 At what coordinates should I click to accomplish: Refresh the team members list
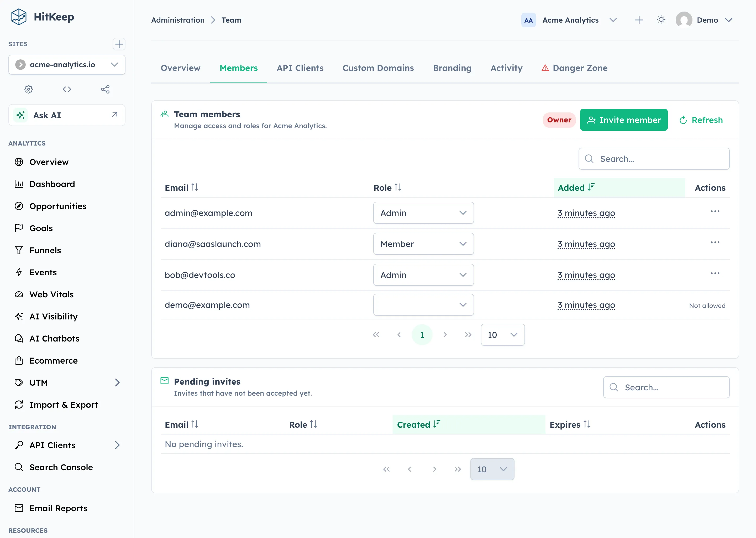click(x=701, y=120)
